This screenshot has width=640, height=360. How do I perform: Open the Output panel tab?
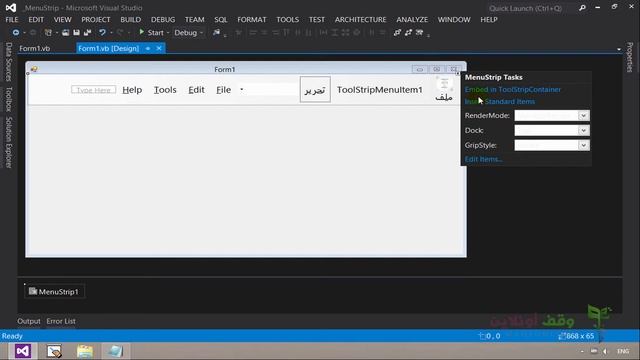29,321
